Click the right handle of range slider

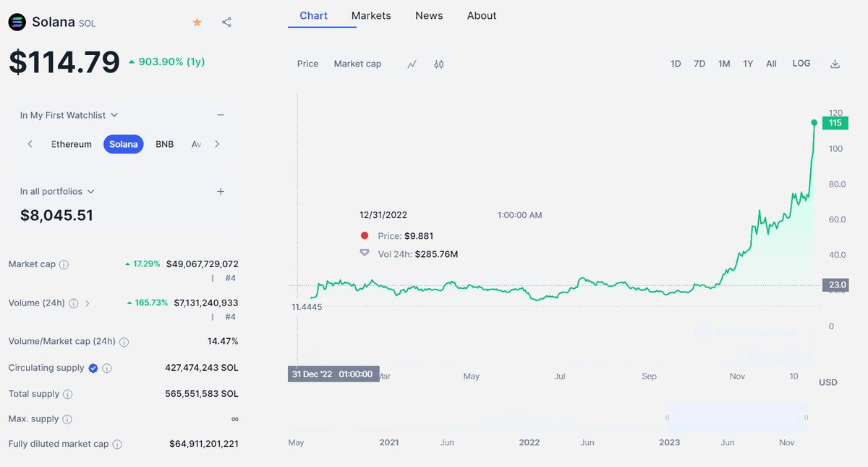(x=806, y=417)
